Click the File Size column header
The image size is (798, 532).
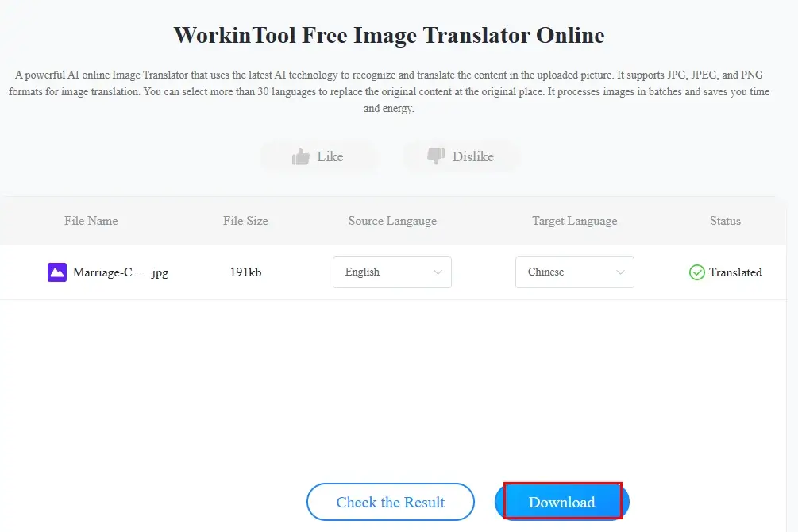coord(245,221)
